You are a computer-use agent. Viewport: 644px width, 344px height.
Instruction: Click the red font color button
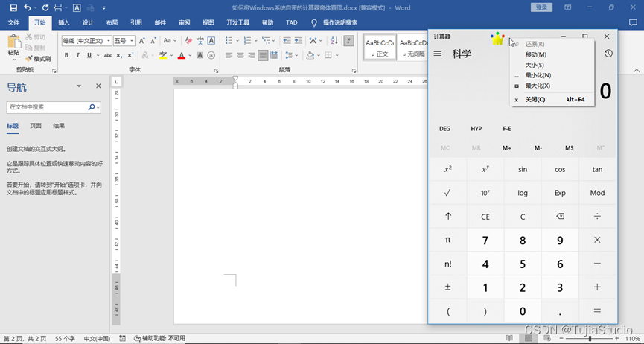coord(182,55)
